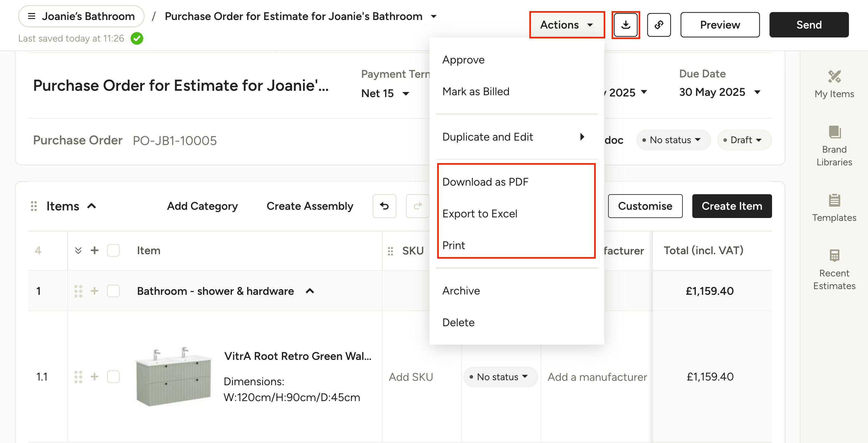This screenshot has width=868, height=443.
Task: Tick the Bathroom shower & hardware checkbox
Action: coord(113,291)
